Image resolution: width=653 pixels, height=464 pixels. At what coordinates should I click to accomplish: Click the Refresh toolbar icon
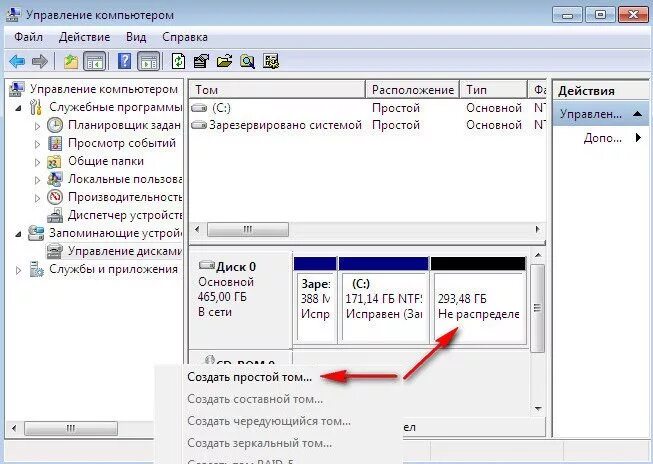point(178,62)
